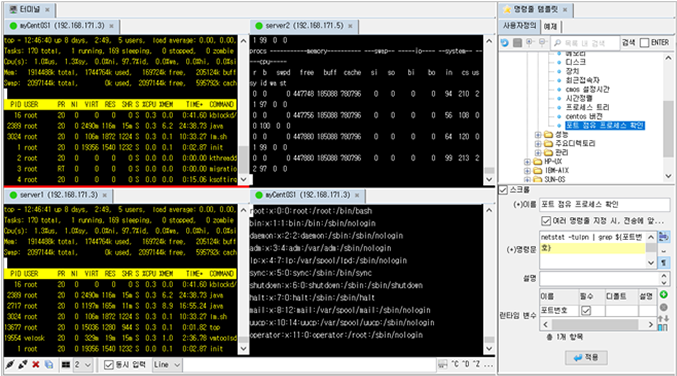Click the expand all tree icon
677x376 pixels.
tap(530, 42)
